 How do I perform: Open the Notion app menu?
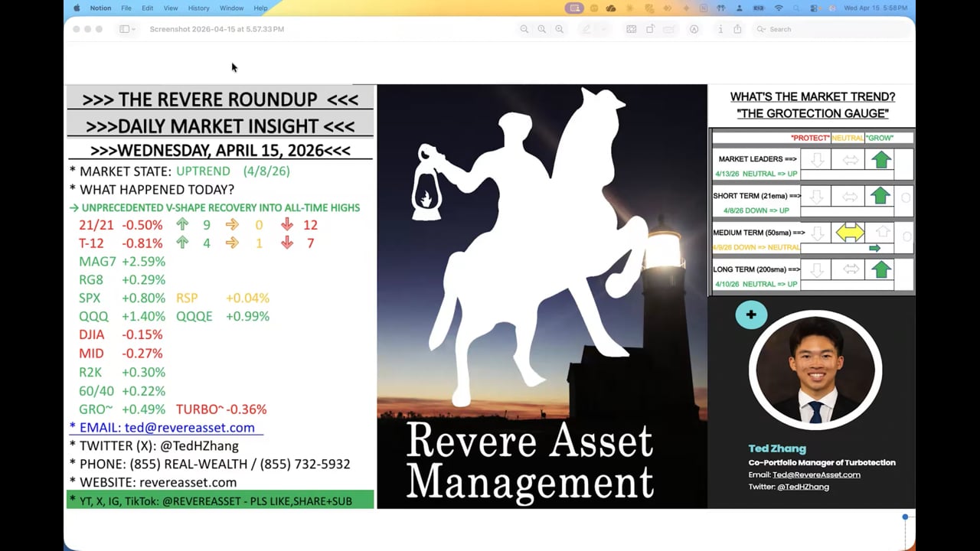click(x=100, y=8)
